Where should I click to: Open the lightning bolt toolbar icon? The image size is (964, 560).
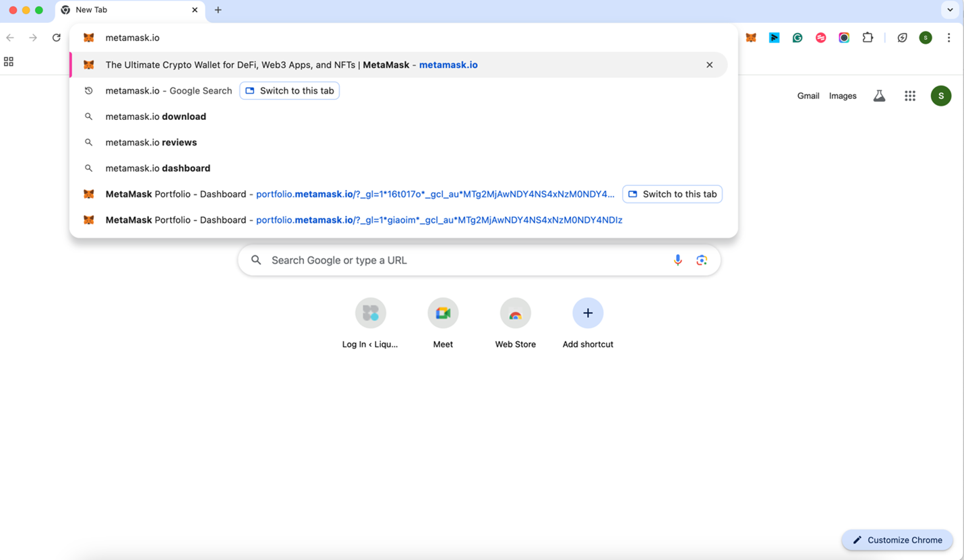click(902, 38)
